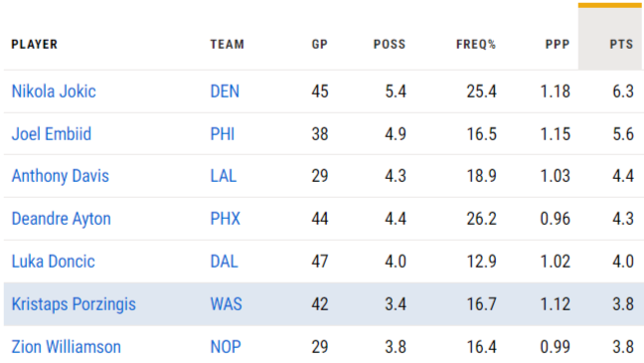The height and width of the screenshot is (363, 644).
Task: Click Anthony Davis name link
Action: click(x=61, y=176)
